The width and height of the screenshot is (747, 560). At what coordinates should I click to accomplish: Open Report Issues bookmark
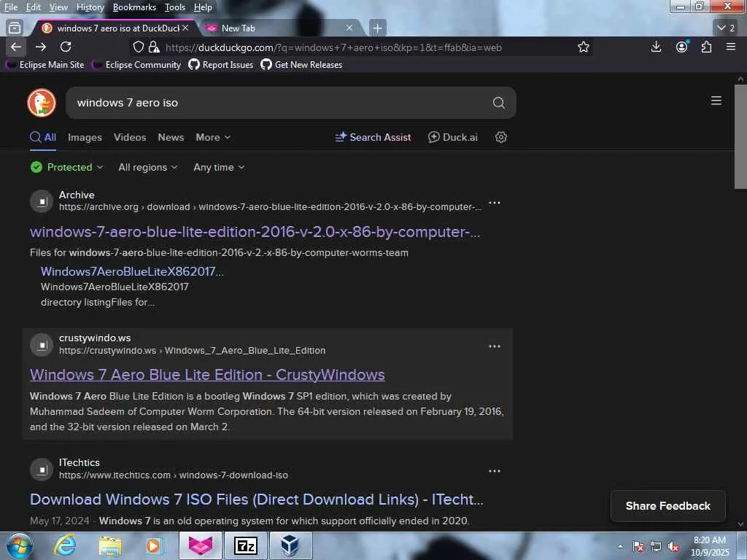pos(221,65)
